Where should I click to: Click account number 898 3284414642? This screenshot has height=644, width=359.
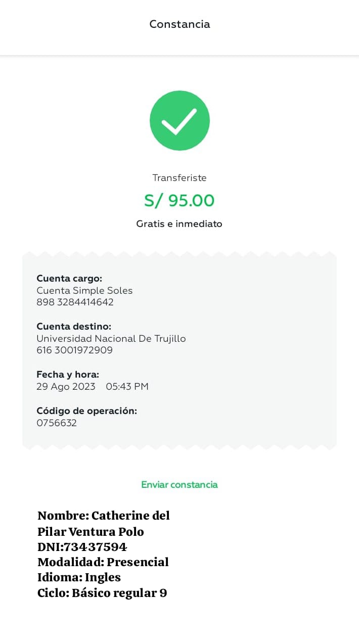point(75,302)
